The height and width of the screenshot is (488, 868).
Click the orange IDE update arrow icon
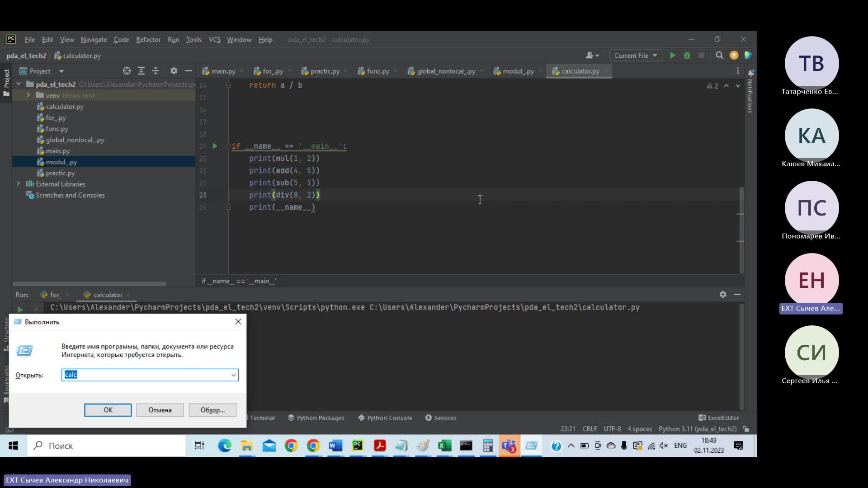[734, 55]
